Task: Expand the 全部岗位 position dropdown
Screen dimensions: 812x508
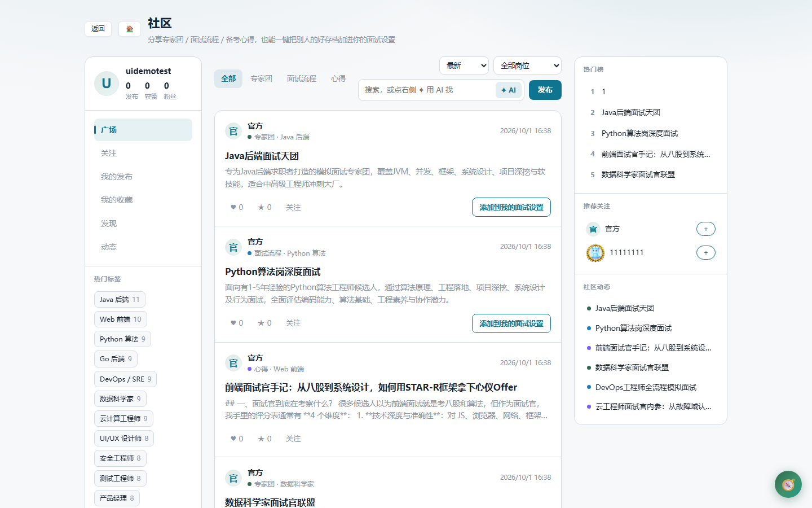Action: tap(528, 65)
